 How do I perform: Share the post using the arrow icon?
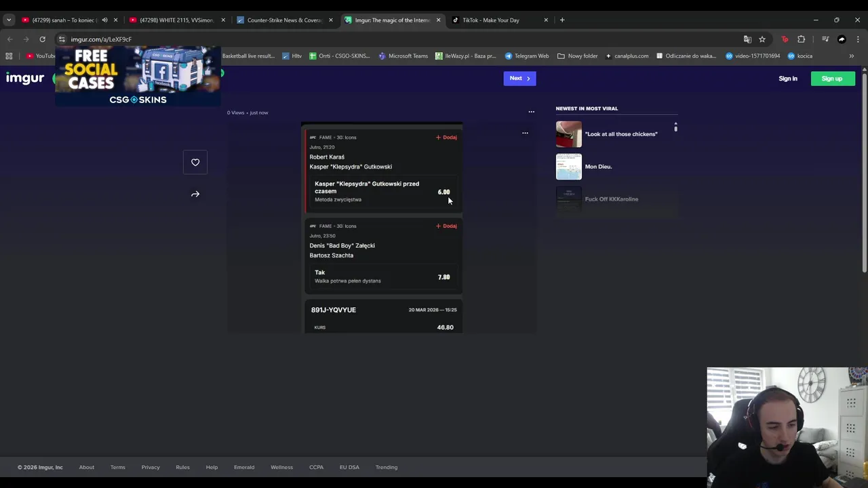pos(195,194)
